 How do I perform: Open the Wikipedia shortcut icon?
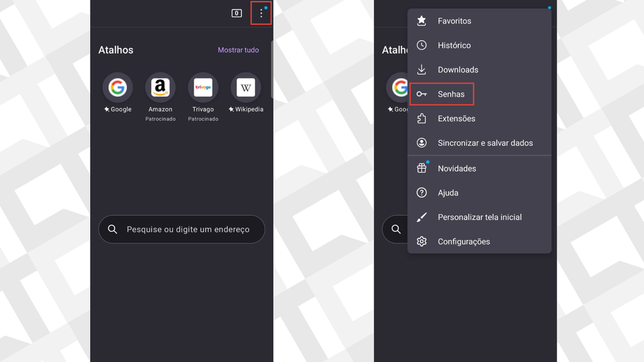246,88
